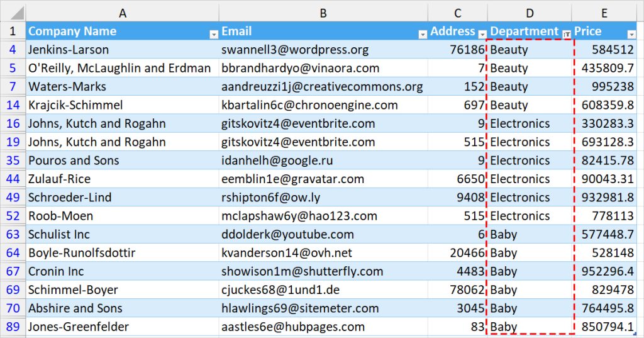This screenshot has height=338, width=644.
Task: Click email aandreuzzi1j@creativecommons.org
Action: pyautogui.click(x=322, y=87)
